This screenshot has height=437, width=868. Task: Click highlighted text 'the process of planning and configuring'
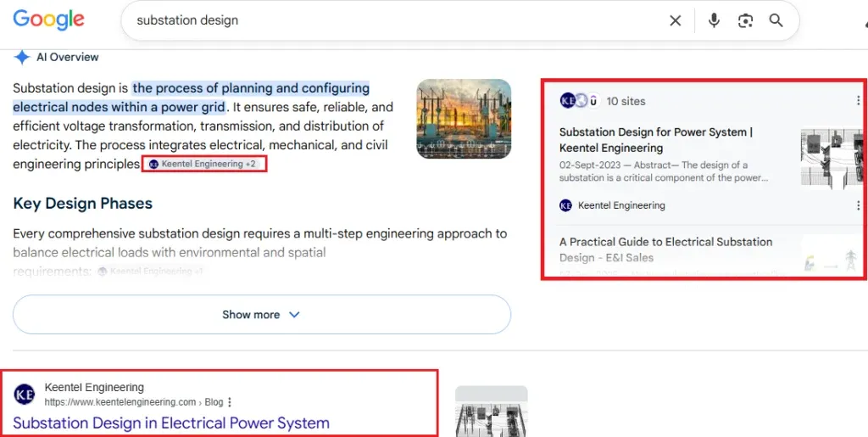[251, 88]
